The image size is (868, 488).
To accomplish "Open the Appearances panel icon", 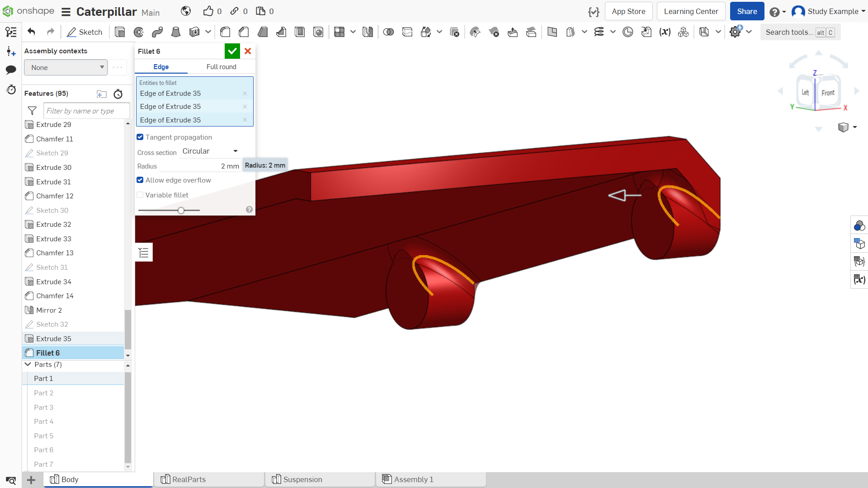I will pyautogui.click(x=859, y=225).
